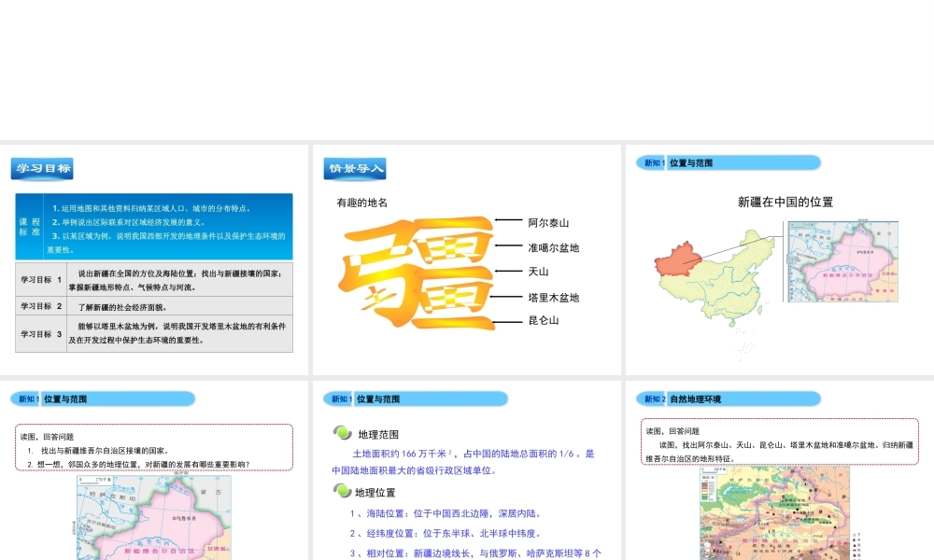The height and width of the screenshot is (560, 934).
Task: Click the 新知1 header above 新疆在中国的位置
Action: [x=729, y=162]
